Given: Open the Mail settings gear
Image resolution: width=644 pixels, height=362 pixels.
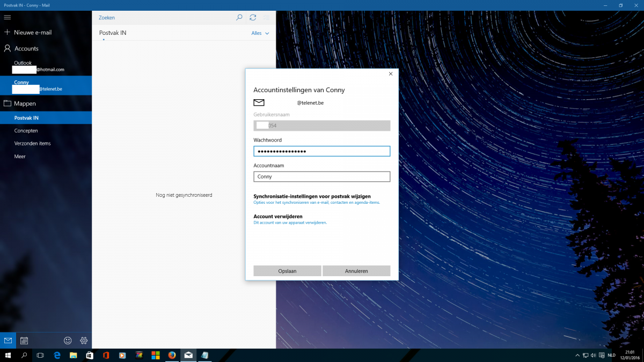Looking at the screenshot, I should [84, 340].
